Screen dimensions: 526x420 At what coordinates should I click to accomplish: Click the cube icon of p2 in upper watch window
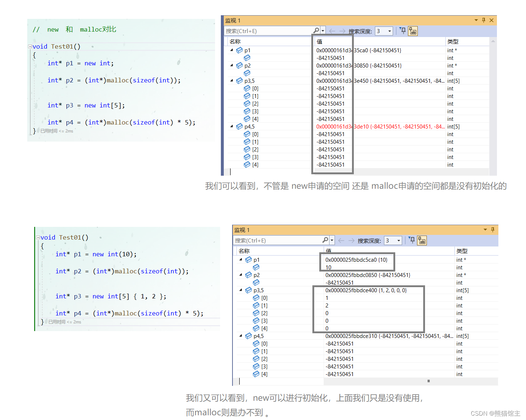(x=239, y=65)
